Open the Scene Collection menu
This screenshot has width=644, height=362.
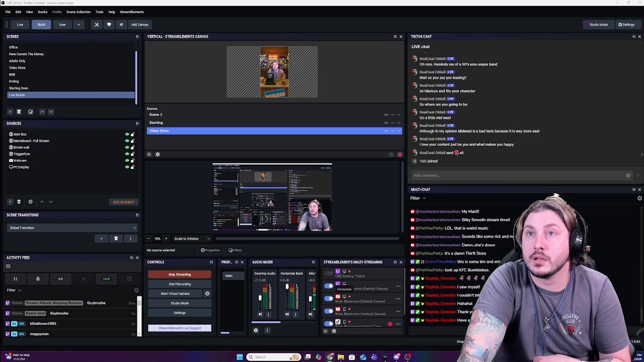coord(78,12)
